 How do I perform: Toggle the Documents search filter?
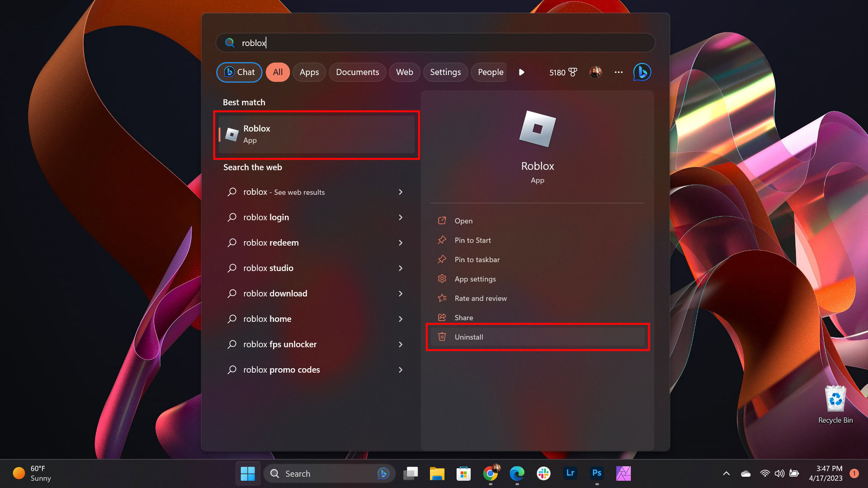[x=357, y=72]
